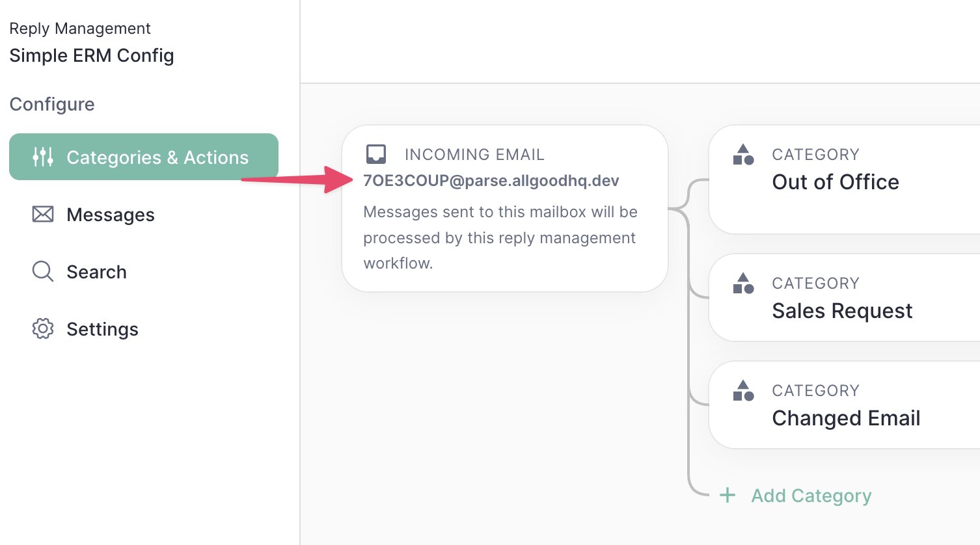Click the Incoming Email inbox icon
This screenshot has width=980, height=545.
pos(376,154)
